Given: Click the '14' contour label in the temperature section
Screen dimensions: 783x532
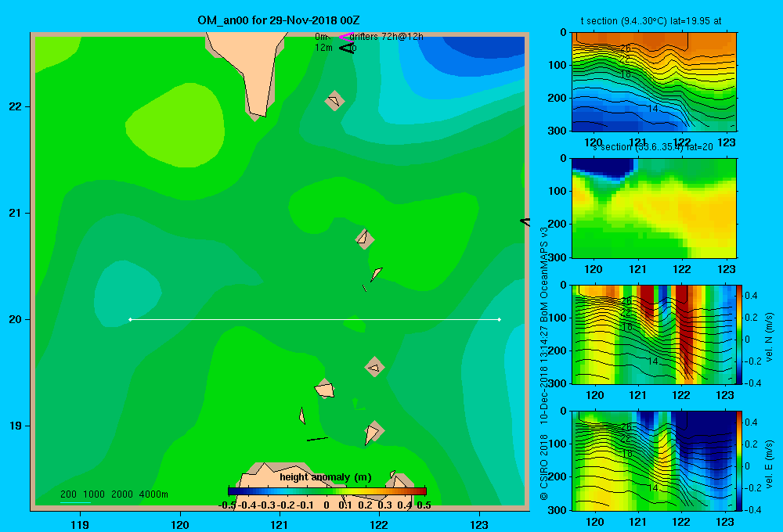Looking at the screenshot, I should tap(652, 108).
